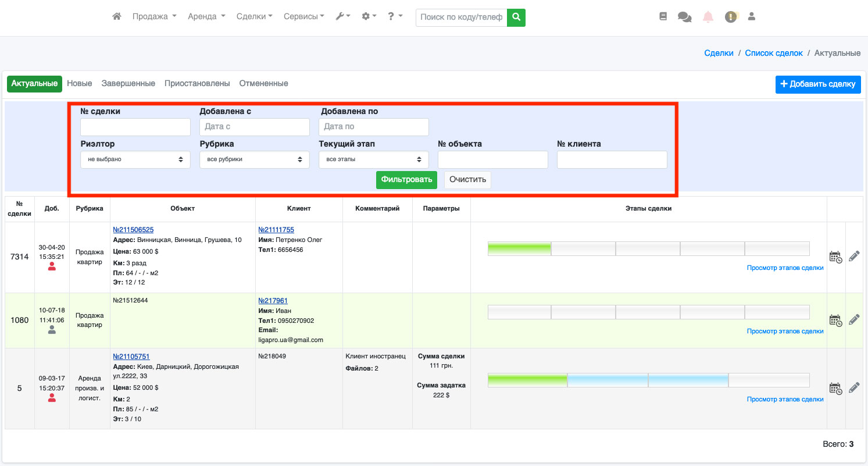Viewport: 868px width, 466px height.
Task: Click the green search magnifier button
Action: (x=516, y=17)
